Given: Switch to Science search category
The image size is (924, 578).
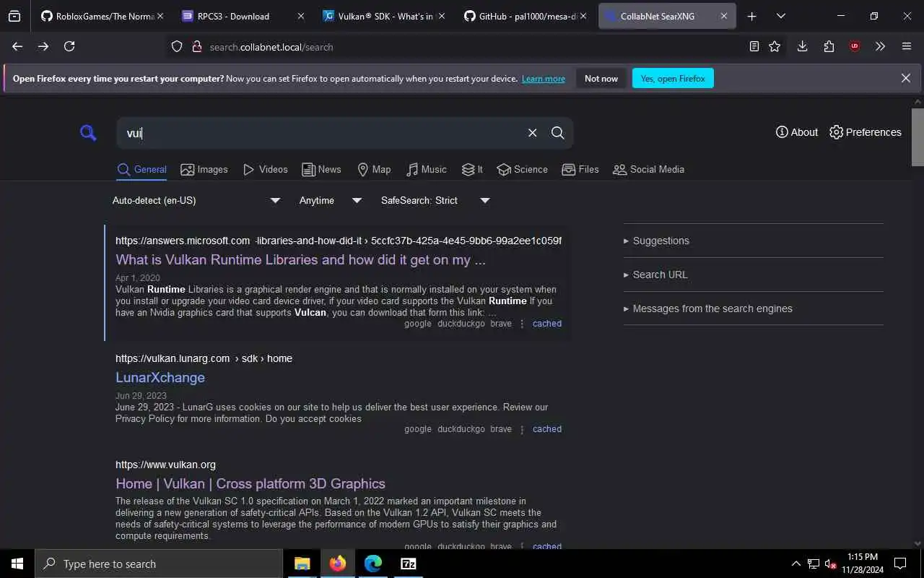Looking at the screenshot, I should pyautogui.click(x=523, y=169).
